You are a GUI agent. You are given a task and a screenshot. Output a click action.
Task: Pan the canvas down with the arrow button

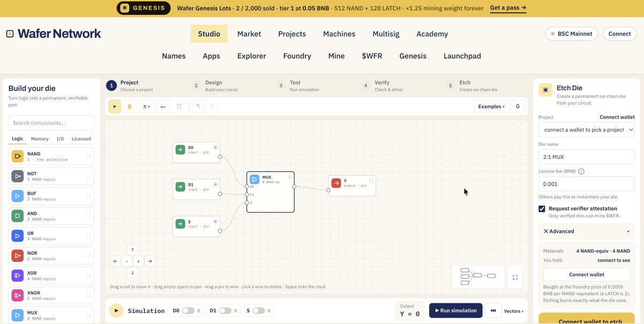point(133,273)
